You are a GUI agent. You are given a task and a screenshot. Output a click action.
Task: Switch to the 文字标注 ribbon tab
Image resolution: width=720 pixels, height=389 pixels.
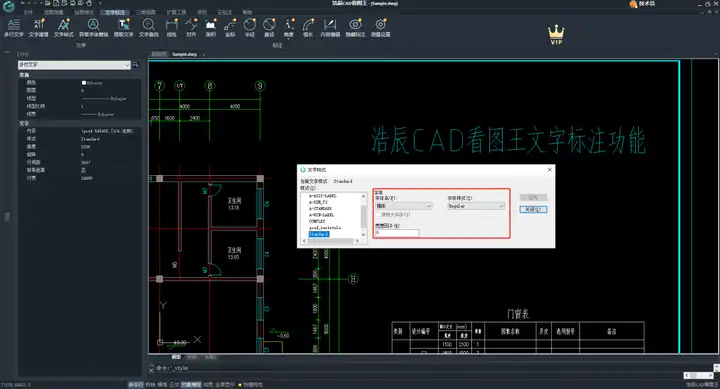115,12
